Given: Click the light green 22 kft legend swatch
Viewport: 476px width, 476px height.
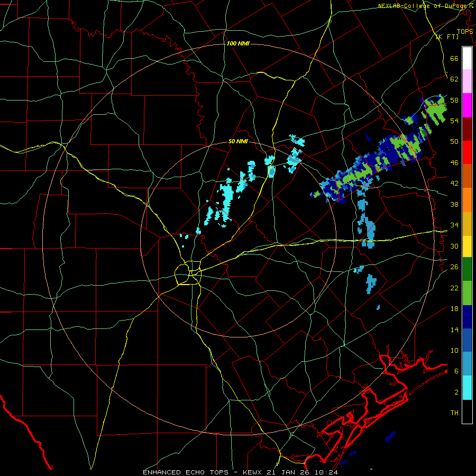Looking at the screenshot, I should pos(467,293).
